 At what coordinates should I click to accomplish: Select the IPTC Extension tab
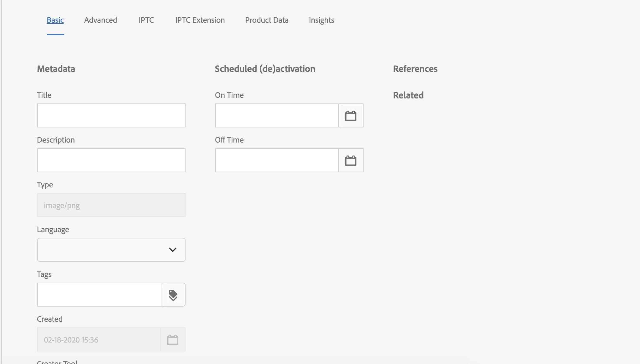click(200, 20)
